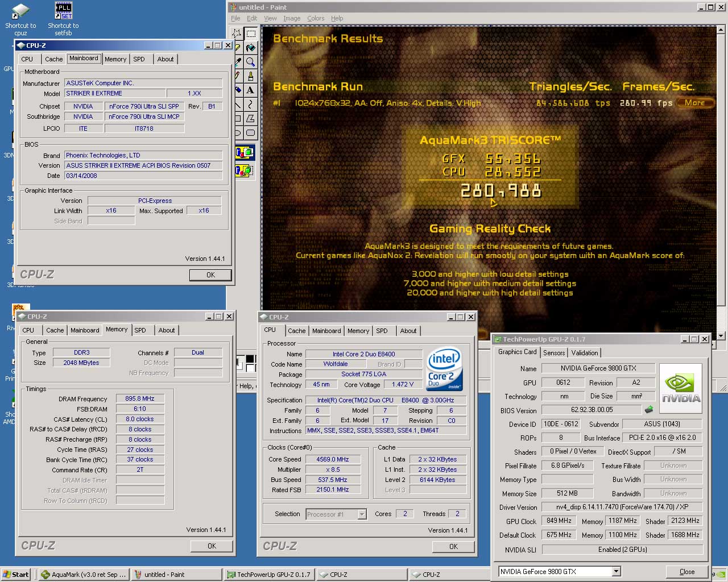The width and height of the screenshot is (728, 582).
Task: Click the Paint vertical scrollbar down arrow
Action: pyautogui.click(x=721, y=336)
